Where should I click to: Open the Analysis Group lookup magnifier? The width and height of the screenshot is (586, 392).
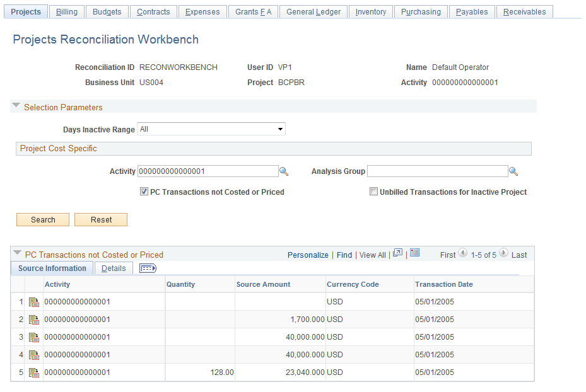pyautogui.click(x=514, y=171)
